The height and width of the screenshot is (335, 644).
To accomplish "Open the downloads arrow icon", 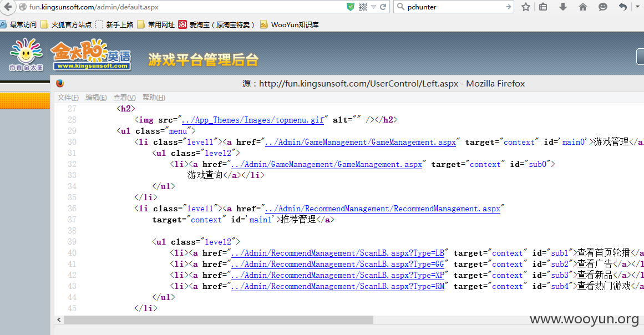I will [563, 7].
